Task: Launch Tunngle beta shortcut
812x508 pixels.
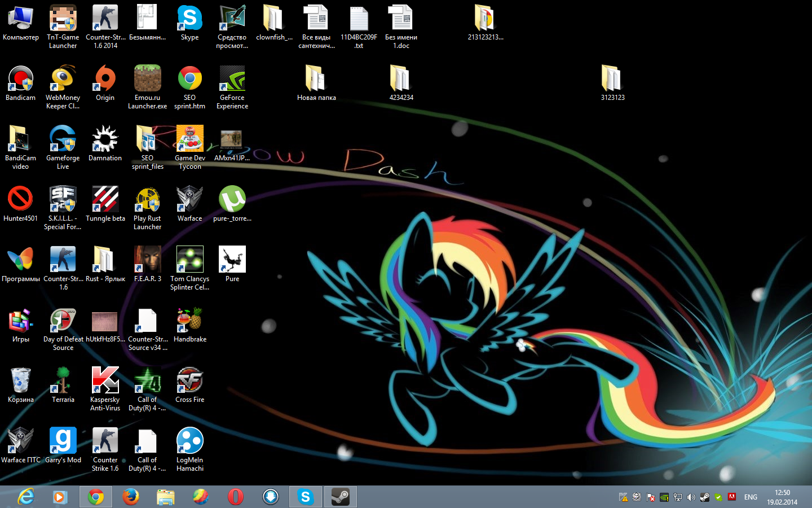Action: 105,204
